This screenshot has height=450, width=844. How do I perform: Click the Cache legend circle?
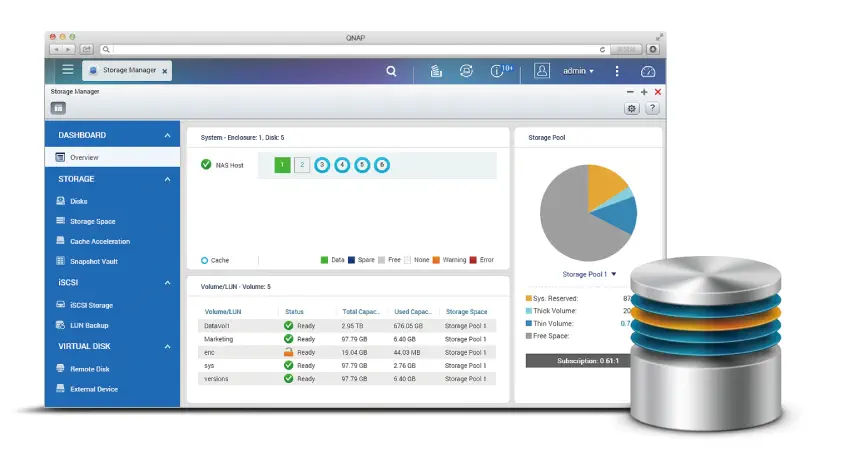[205, 261]
